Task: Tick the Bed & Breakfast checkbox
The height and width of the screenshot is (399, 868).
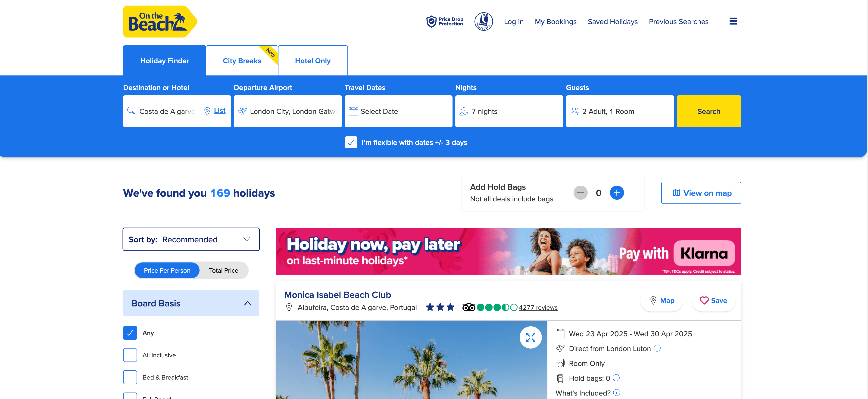Action: (x=130, y=377)
